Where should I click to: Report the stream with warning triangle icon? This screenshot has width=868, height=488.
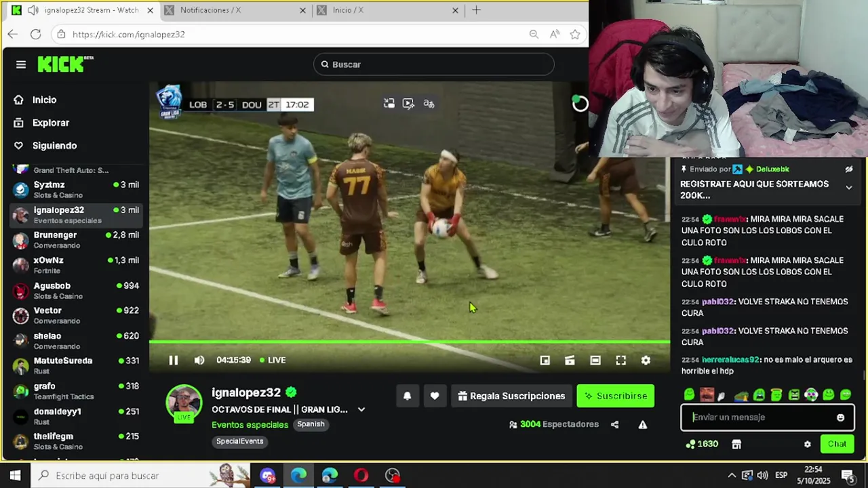pos(642,425)
